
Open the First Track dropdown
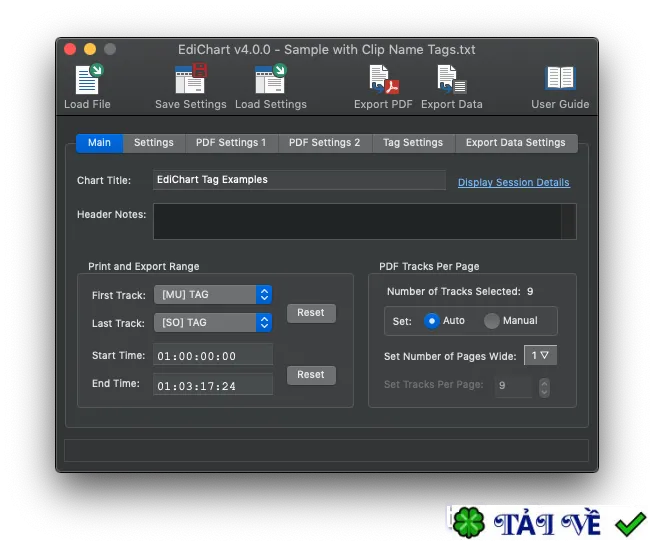point(213,295)
